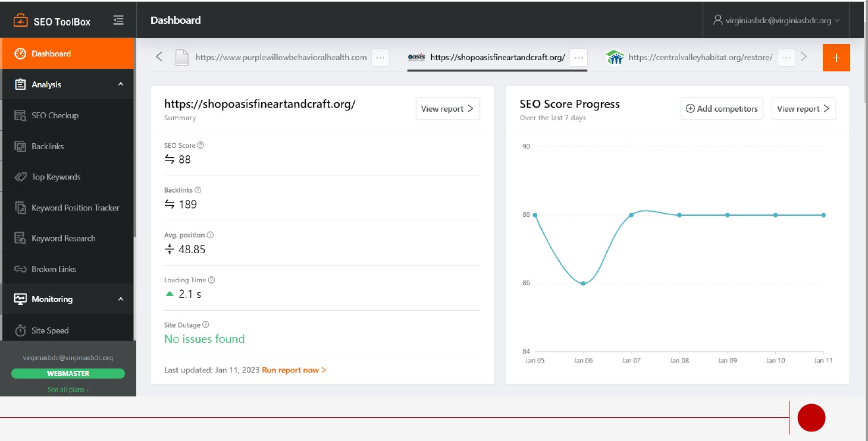The height and width of the screenshot is (441, 868).
Task: Select the shopoasisfineartandcraft.org tab
Action: (x=497, y=58)
